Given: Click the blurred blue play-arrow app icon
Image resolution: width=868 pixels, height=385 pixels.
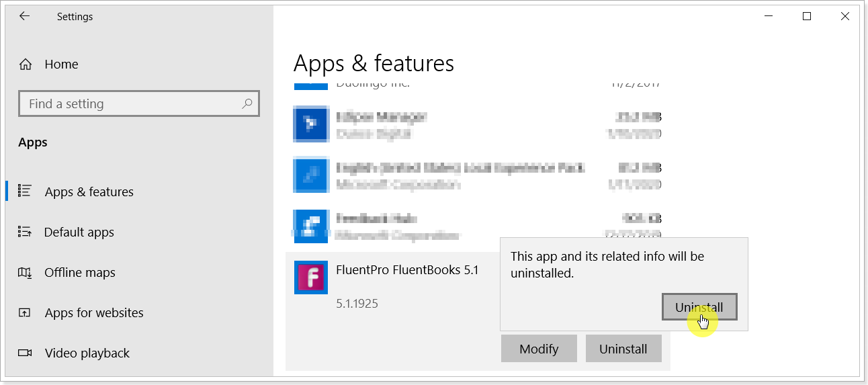Looking at the screenshot, I should (x=311, y=124).
